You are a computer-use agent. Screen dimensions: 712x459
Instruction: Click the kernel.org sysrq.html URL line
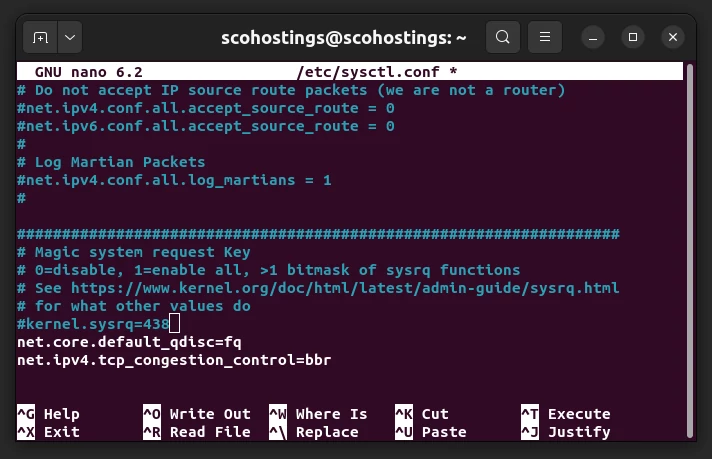point(318,288)
